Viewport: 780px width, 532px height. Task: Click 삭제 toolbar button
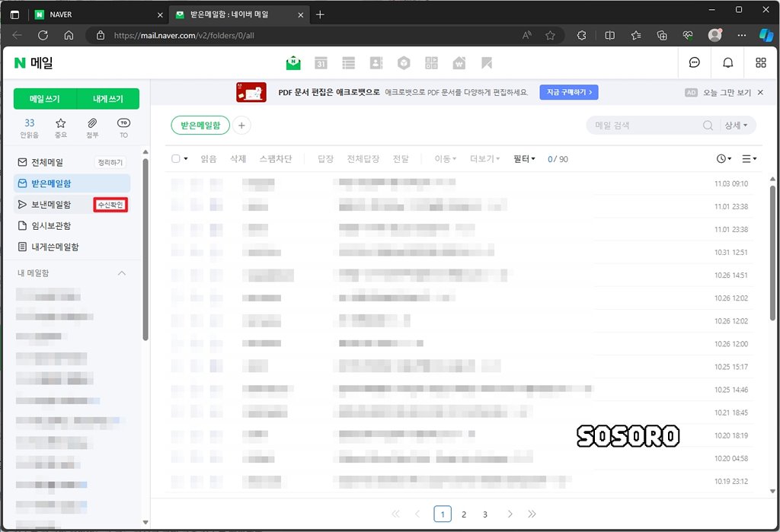[238, 158]
